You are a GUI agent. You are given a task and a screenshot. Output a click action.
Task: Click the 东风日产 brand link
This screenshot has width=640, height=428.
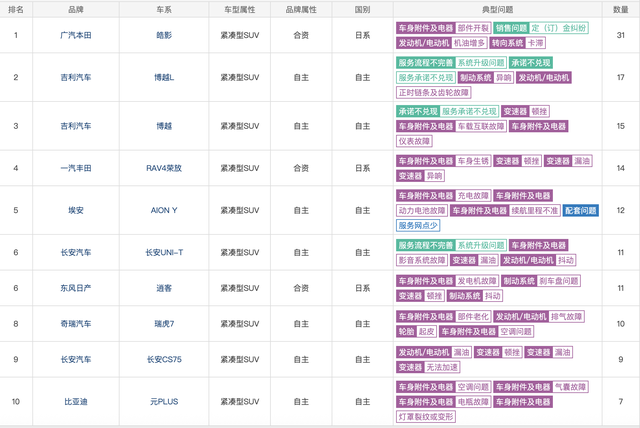pyautogui.click(x=76, y=288)
